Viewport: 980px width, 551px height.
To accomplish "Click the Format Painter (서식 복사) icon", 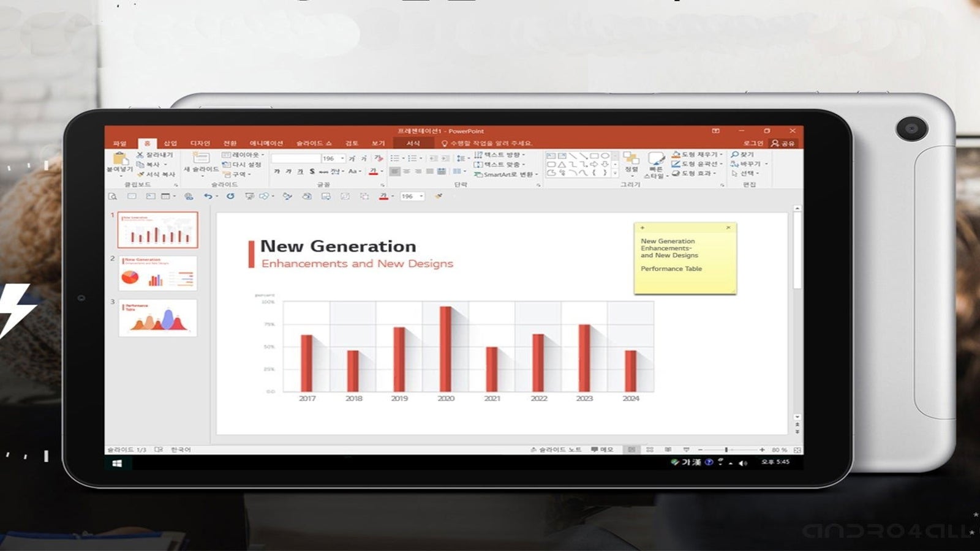I will click(140, 174).
